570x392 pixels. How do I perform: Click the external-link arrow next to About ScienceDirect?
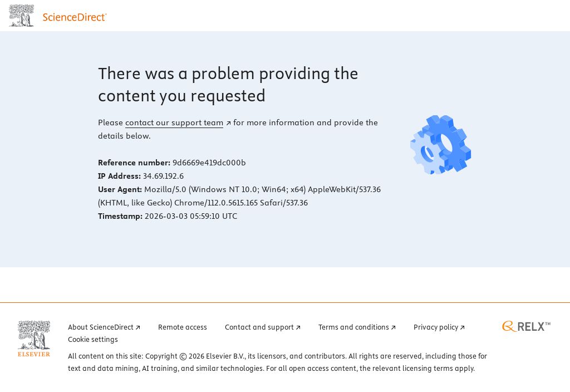137,327
